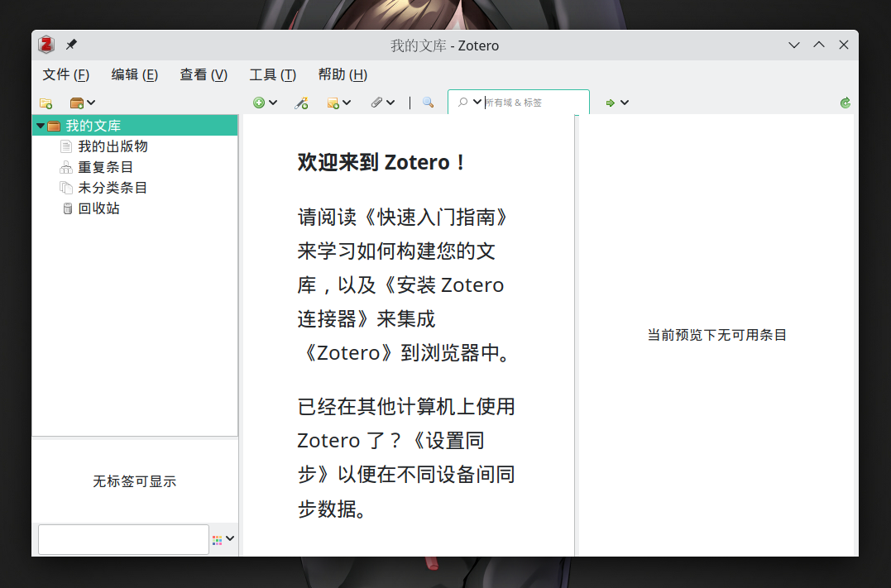Select 我的文库 in the collection tree
The height and width of the screenshot is (588, 891).
click(135, 126)
